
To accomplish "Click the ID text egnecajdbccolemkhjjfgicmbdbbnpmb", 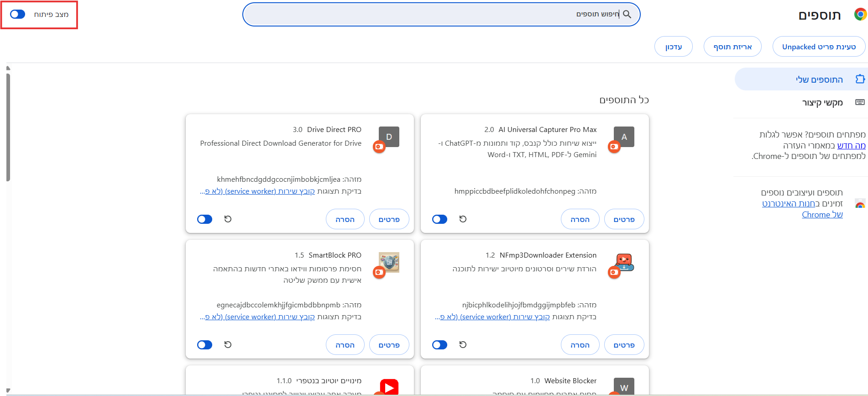I will coord(278,305).
